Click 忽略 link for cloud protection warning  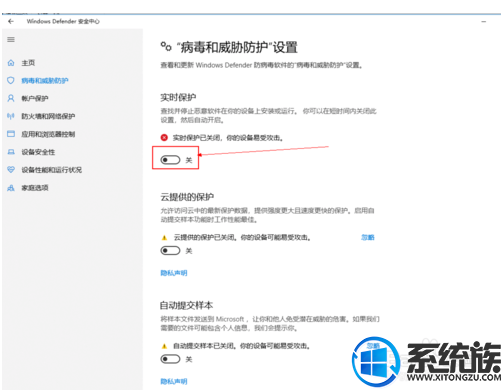pos(368,237)
